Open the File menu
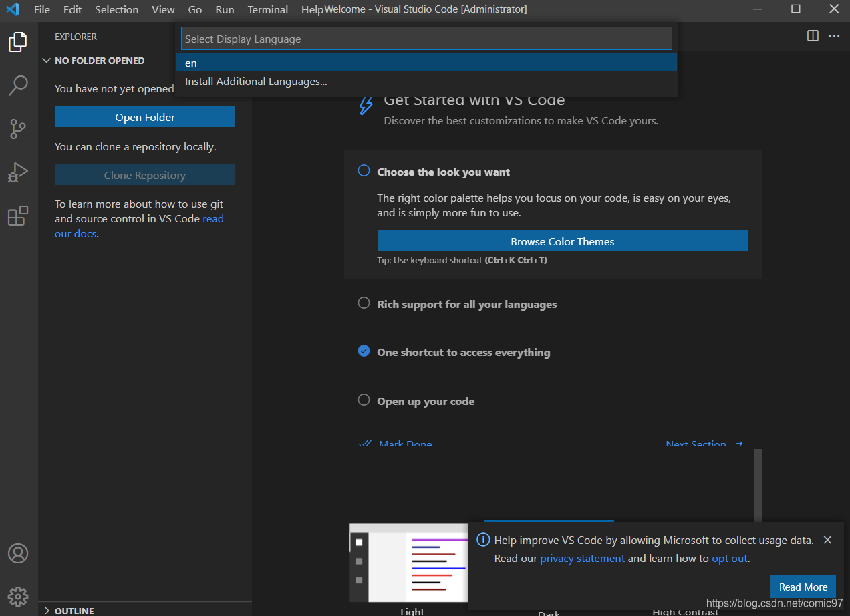850x616 pixels. (42, 9)
